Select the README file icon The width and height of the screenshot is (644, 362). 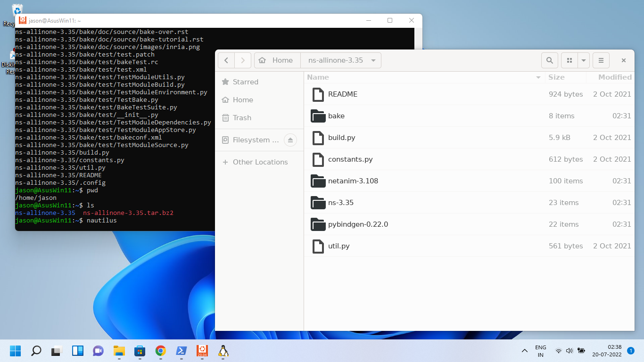[x=318, y=94]
